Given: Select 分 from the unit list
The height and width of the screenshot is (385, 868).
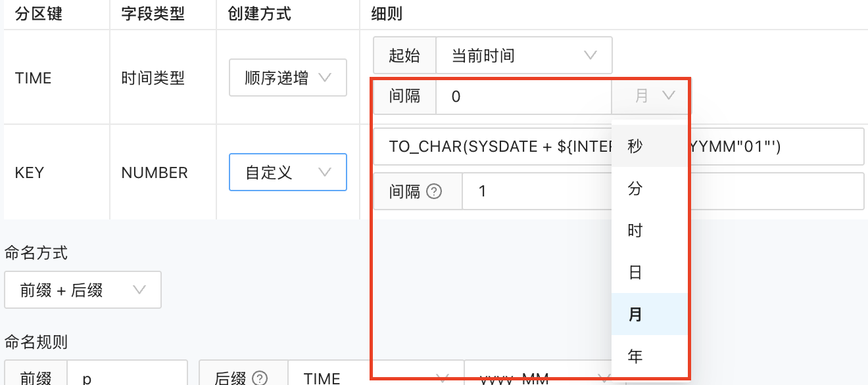Looking at the screenshot, I should tap(635, 189).
